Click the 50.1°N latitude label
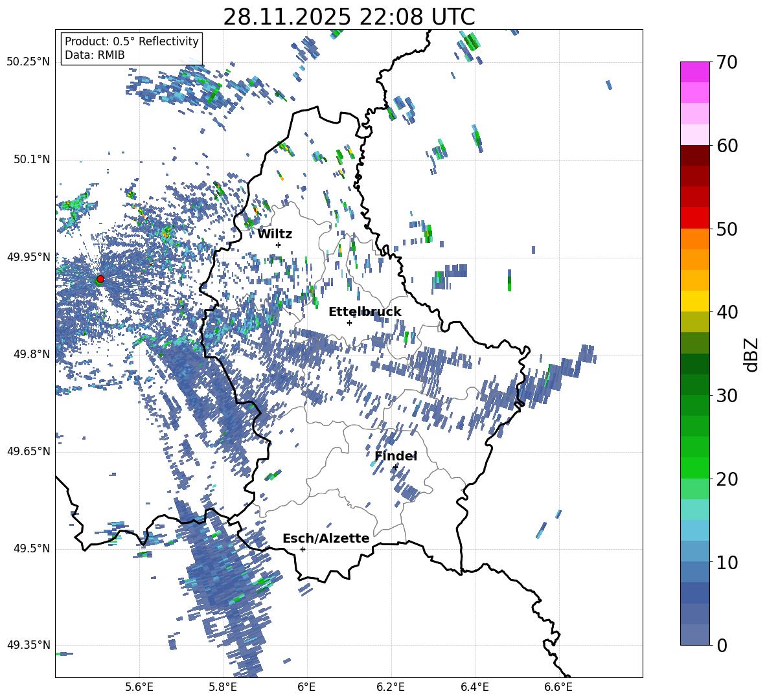Image resolution: width=767 pixels, height=700 pixels. point(31,159)
